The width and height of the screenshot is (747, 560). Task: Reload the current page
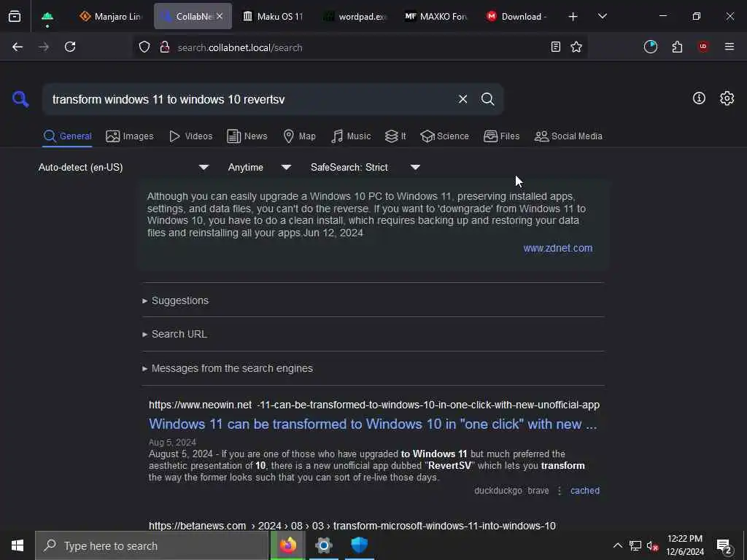[x=70, y=47]
